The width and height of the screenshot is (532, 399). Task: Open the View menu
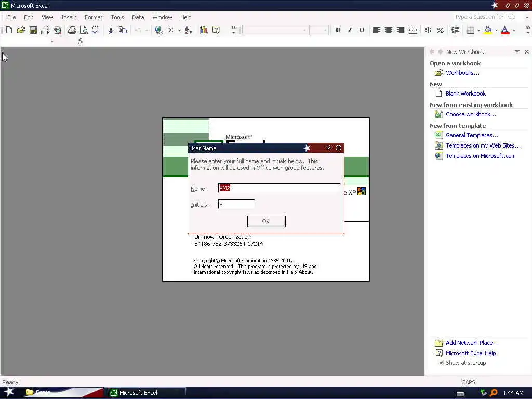click(47, 17)
